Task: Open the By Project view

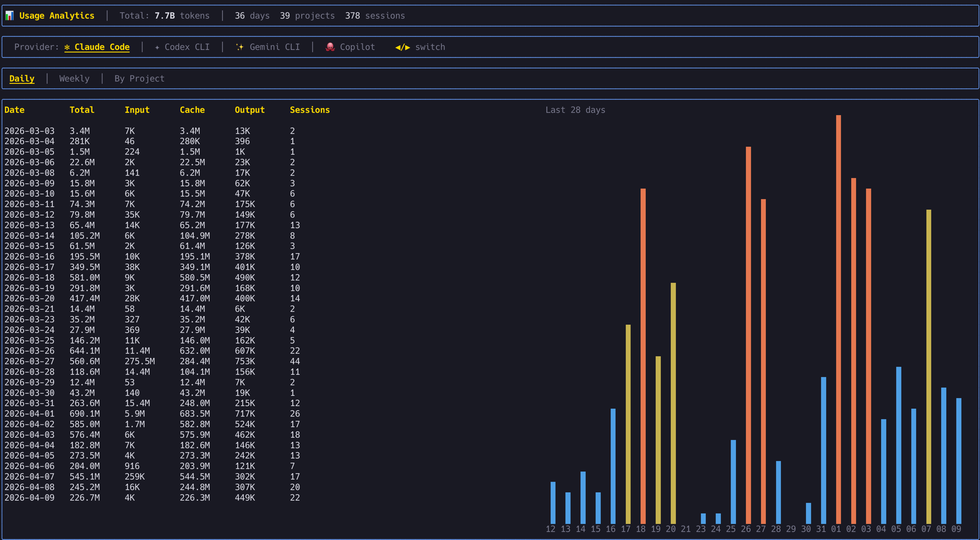Action: tap(139, 78)
